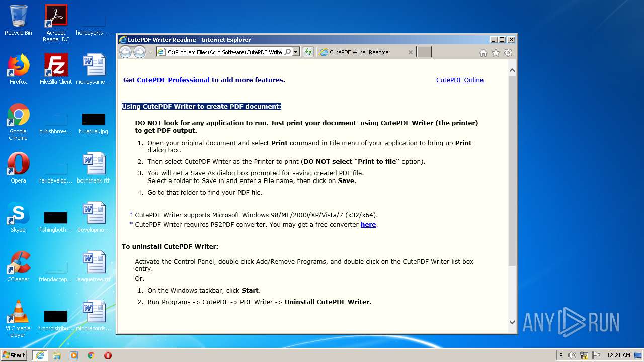The image size is (644, 362).
Task: Open Google Chrome desktop shortcut
Action: [x=18, y=122]
